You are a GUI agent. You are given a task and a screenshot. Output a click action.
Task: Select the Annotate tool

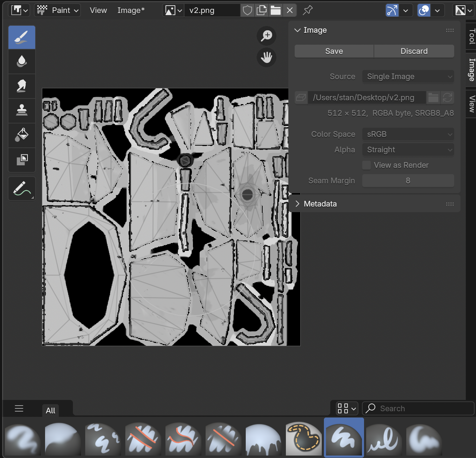(x=22, y=189)
